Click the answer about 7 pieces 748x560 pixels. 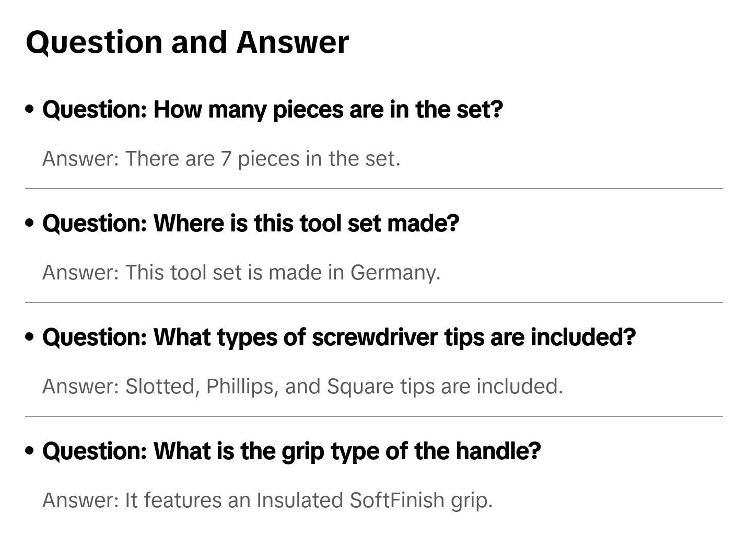click(x=221, y=159)
